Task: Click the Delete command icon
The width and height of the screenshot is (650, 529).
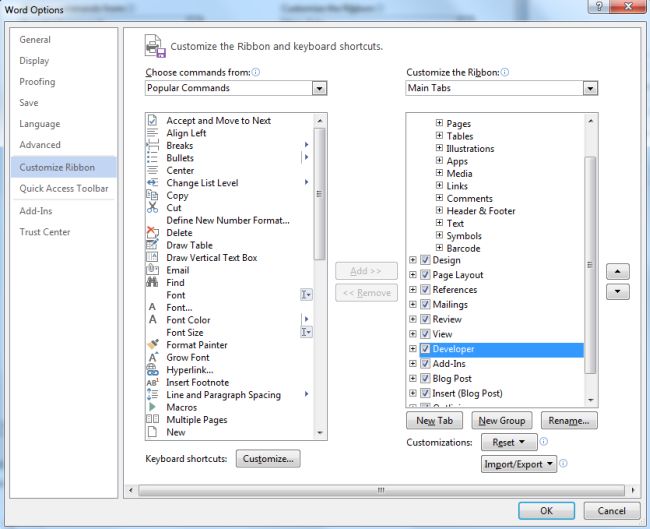Action: coord(152,232)
